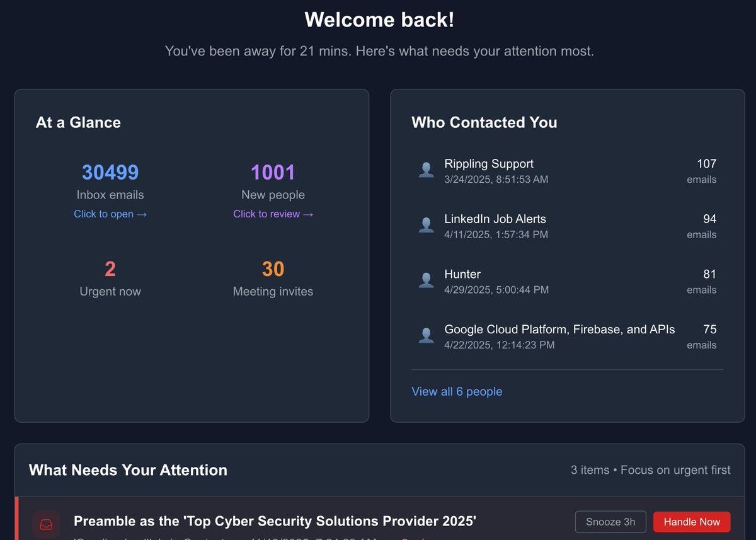This screenshot has width=756, height=540.
Task: Snooze the Preamble email for 3h
Action: coord(610,522)
